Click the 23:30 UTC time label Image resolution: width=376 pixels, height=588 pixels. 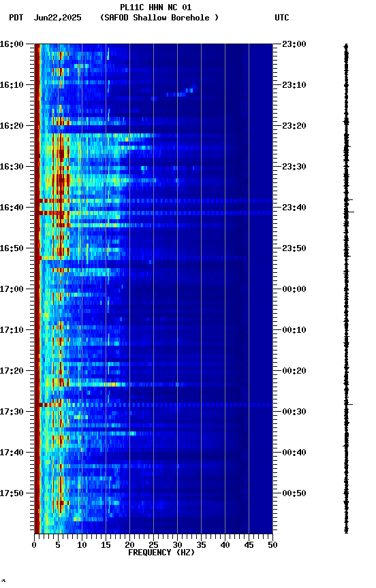click(x=294, y=167)
